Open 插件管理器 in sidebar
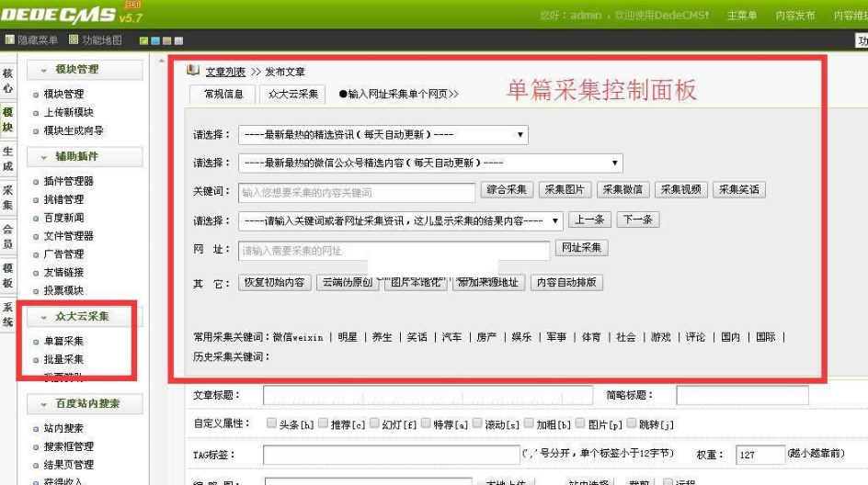Screen dimensions: 868x485 click(69, 181)
